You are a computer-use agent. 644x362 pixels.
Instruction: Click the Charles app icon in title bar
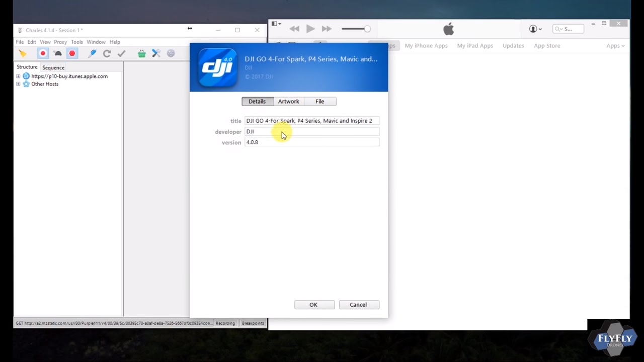tap(20, 30)
